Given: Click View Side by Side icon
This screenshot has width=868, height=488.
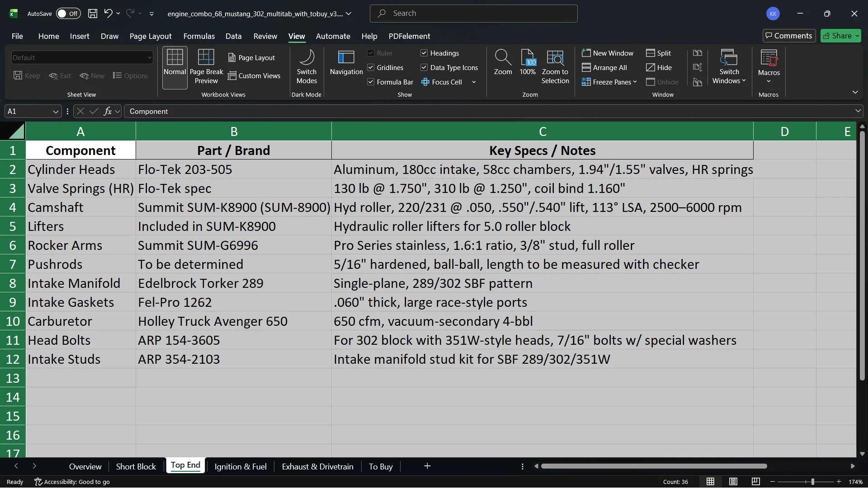Looking at the screenshot, I should point(698,53).
